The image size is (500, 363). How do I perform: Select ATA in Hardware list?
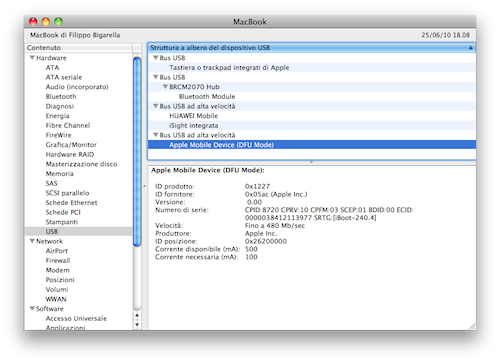click(x=52, y=67)
